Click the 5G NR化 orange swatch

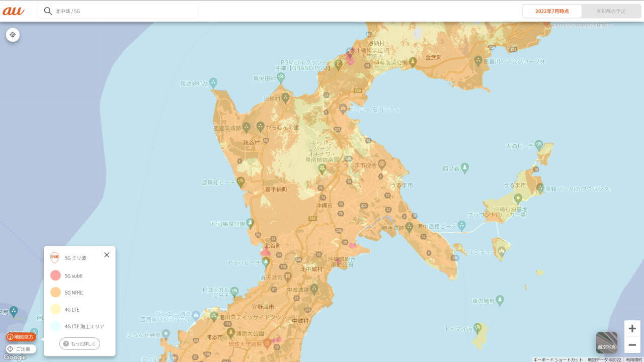(55, 292)
